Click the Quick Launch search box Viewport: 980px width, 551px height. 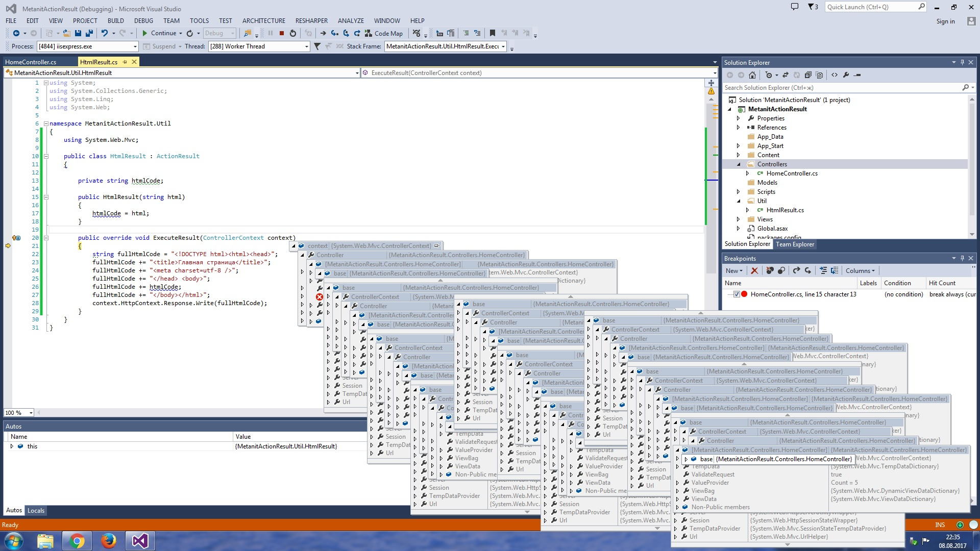click(x=876, y=7)
